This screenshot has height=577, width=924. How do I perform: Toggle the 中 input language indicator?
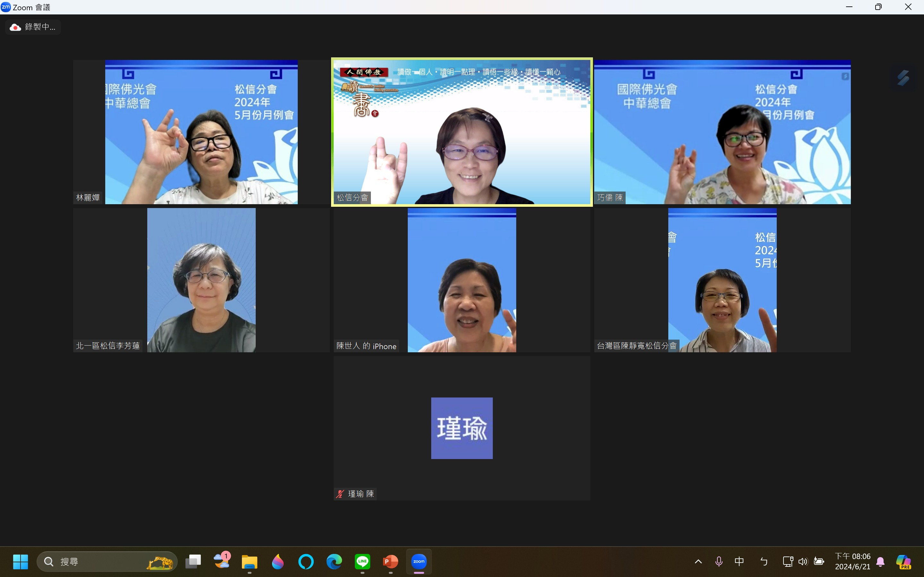click(739, 561)
